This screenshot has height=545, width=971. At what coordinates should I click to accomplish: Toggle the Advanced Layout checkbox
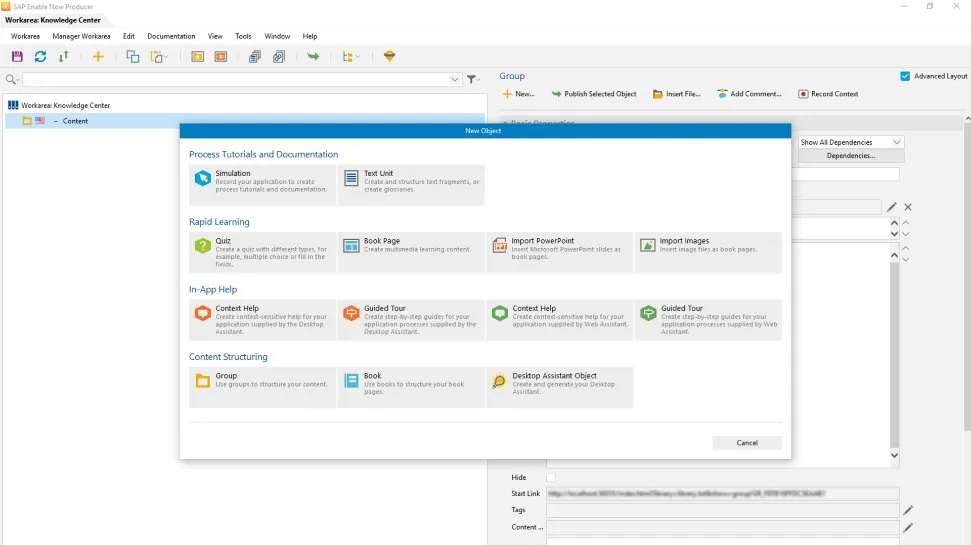coord(905,76)
